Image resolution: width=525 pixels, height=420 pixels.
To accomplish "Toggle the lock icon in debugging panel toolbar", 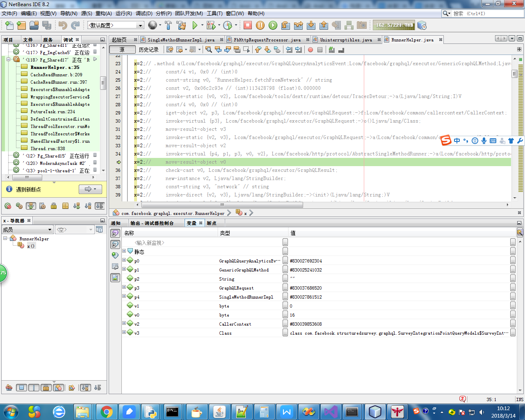I will click(x=54, y=206).
